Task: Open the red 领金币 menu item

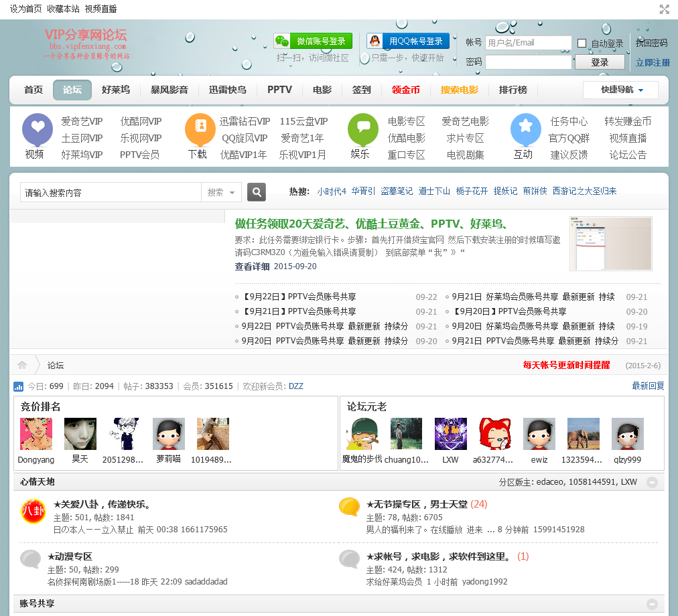Action: pyautogui.click(x=405, y=90)
